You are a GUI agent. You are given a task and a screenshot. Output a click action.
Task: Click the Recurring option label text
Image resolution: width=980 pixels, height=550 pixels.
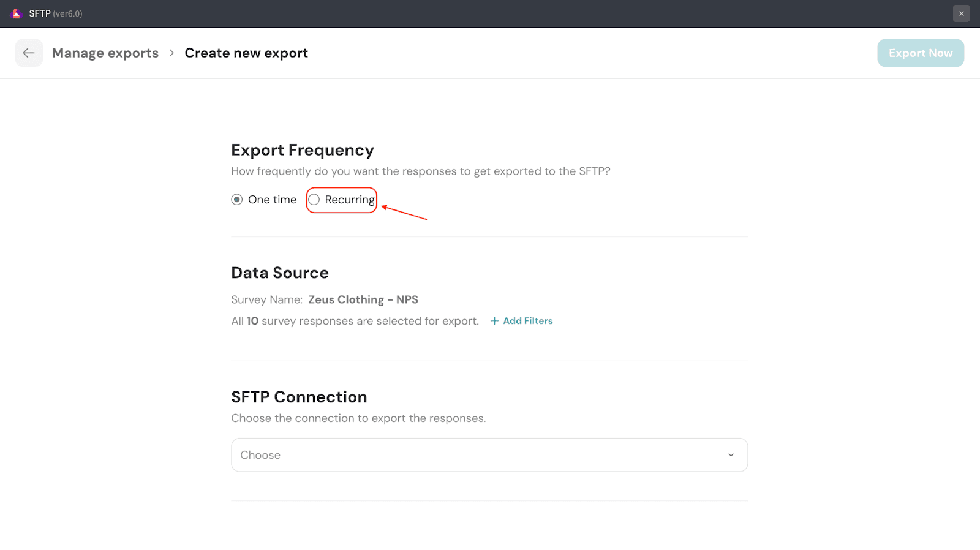point(349,200)
